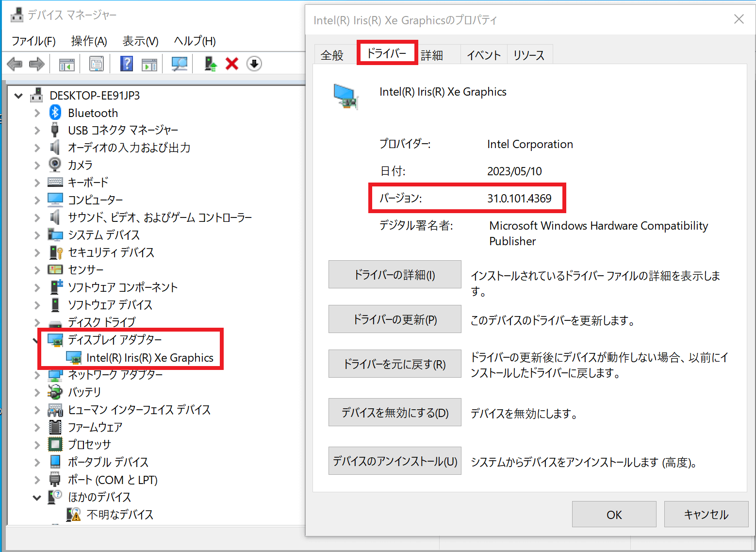
Task: Click the red X uninstall device icon
Action: point(232,64)
